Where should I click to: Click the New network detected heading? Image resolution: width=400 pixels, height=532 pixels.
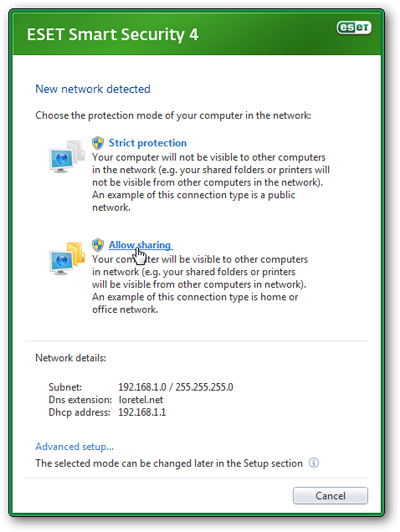[x=93, y=89]
